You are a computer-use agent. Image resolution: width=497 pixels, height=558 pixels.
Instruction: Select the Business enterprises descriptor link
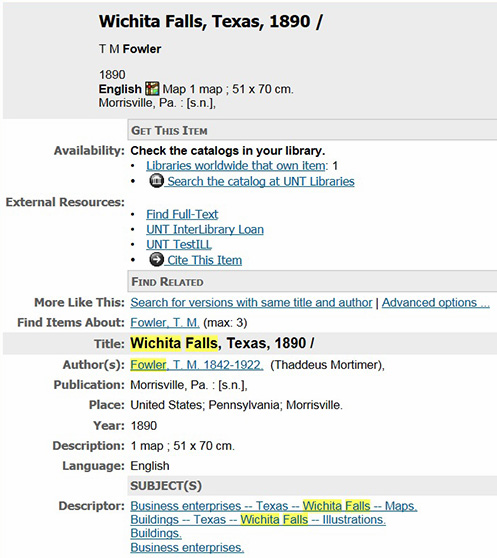tap(187, 547)
